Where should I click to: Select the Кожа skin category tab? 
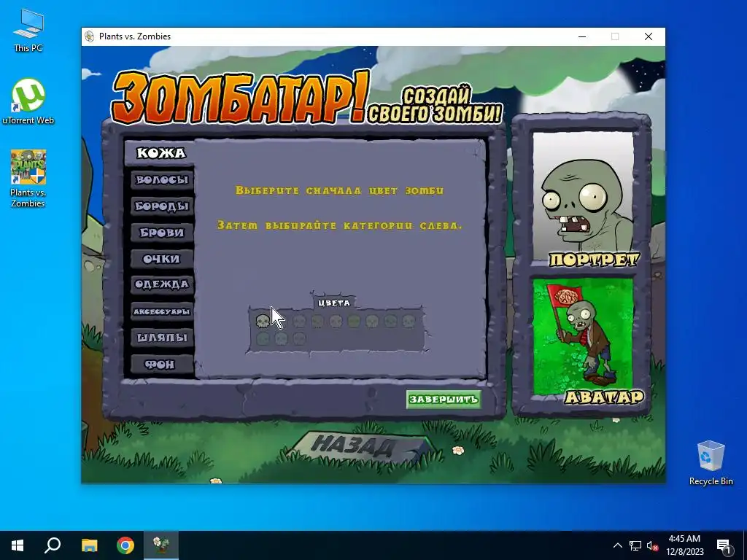pyautogui.click(x=161, y=153)
